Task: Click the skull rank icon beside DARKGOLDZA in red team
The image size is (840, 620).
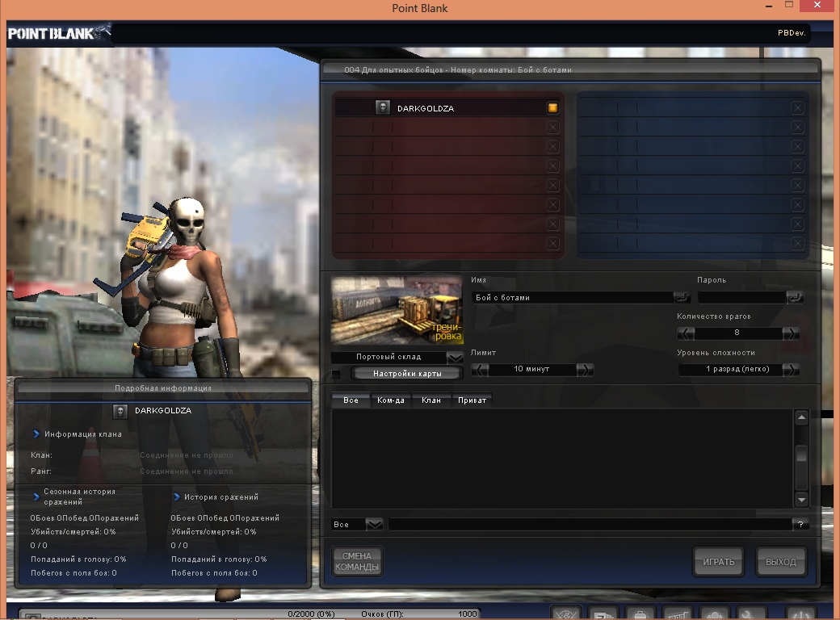Action: click(383, 108)
